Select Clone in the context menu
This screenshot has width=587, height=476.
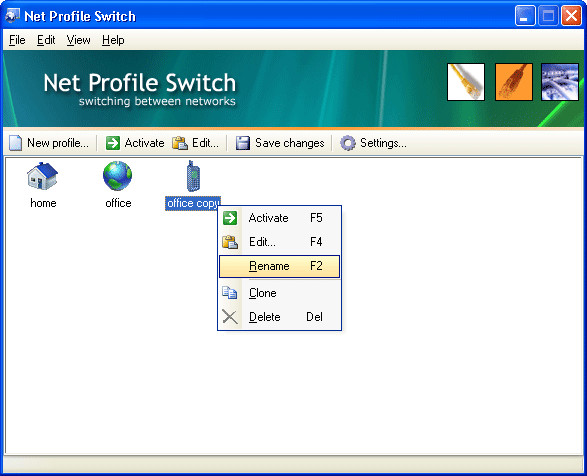pyautogui.click(x=279, y=293)
